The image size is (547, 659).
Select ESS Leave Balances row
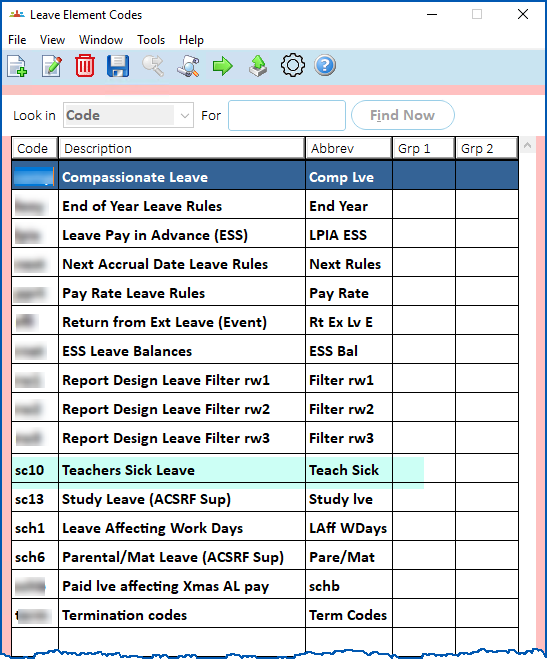265,351
